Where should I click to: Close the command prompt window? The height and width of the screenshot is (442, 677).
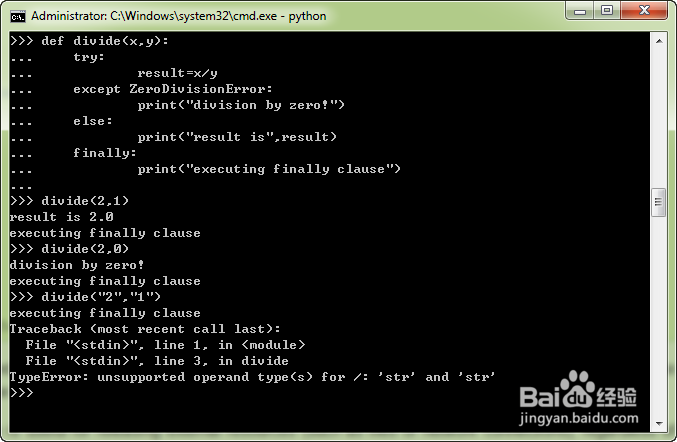pyautogui.click(x=644, y=11)
